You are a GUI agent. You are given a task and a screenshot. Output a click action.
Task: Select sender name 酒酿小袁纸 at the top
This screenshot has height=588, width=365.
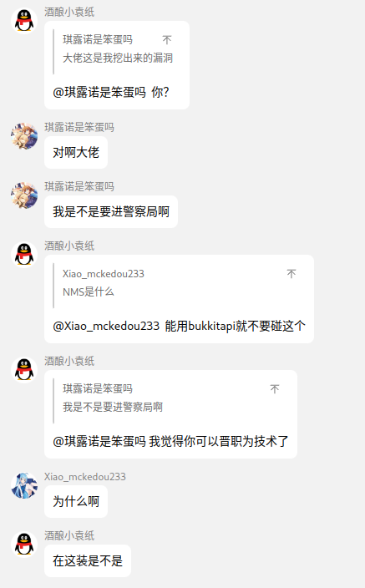pyautogui.click(x=69, y=12)
